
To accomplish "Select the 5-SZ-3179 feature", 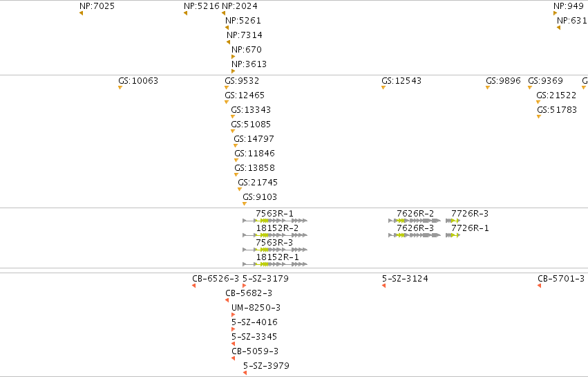I will (265, 279).
